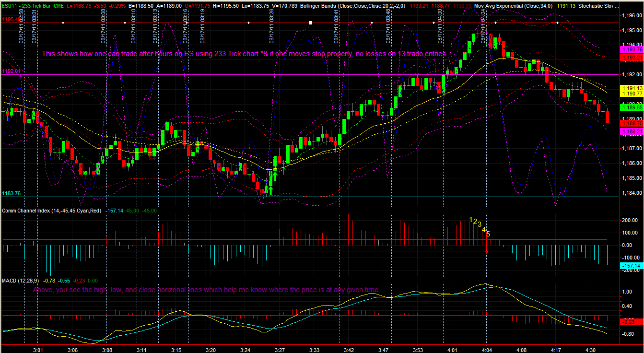Click the red down arrow in CCI panel

tap(487, 249)
